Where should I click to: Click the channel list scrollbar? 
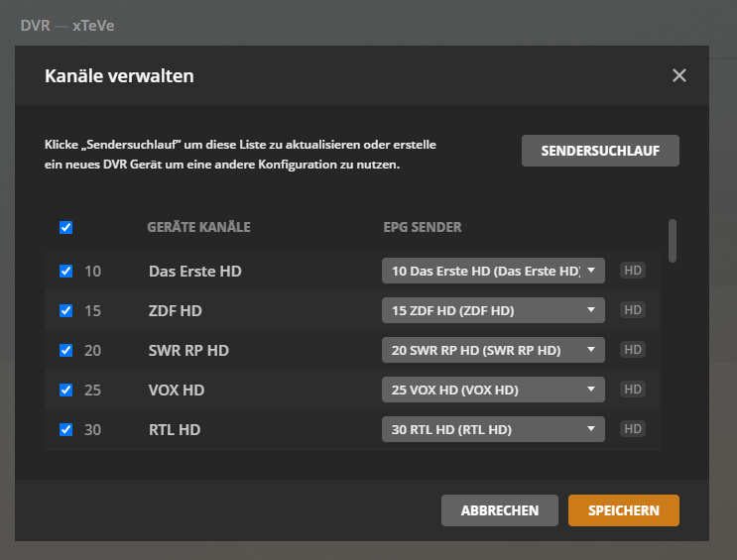point(673,241)
